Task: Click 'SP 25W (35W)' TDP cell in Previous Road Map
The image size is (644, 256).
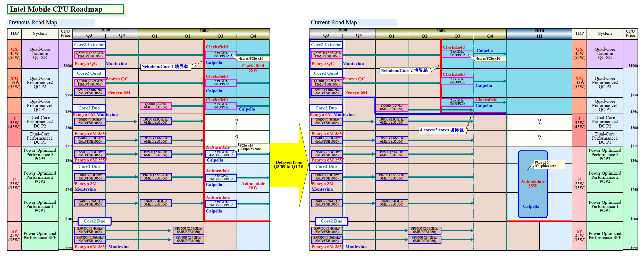Action: [x=14, y=236]
